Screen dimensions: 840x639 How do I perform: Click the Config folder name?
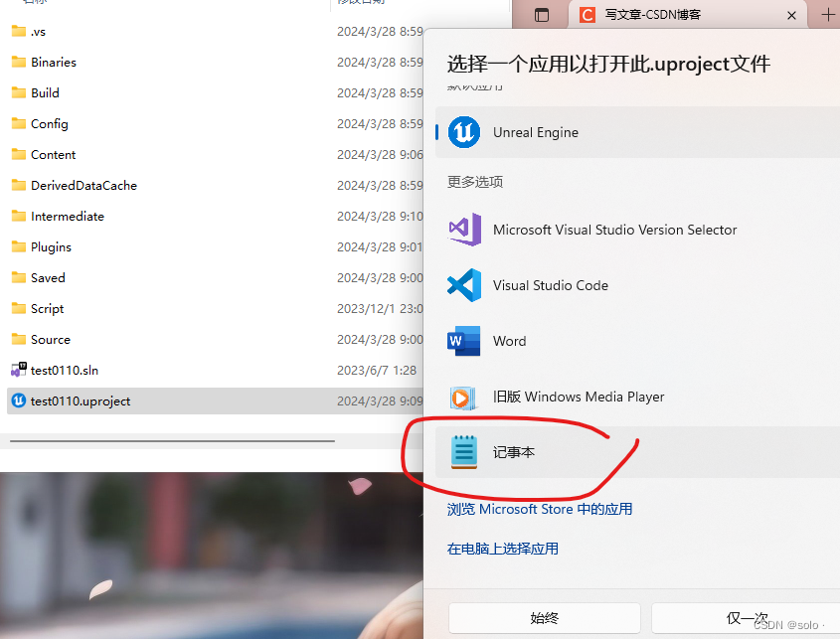pyautogui.click(x=50, y=124)
